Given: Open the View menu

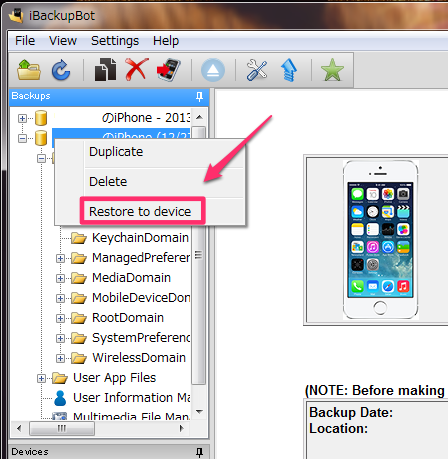Looking at the screenshot, I should tap(63, 41).
